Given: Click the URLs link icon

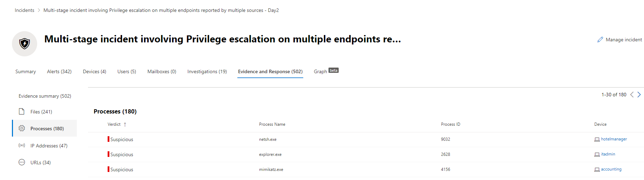Looking at the screenshot, I should pyautogui.click(x=22, y=162).
